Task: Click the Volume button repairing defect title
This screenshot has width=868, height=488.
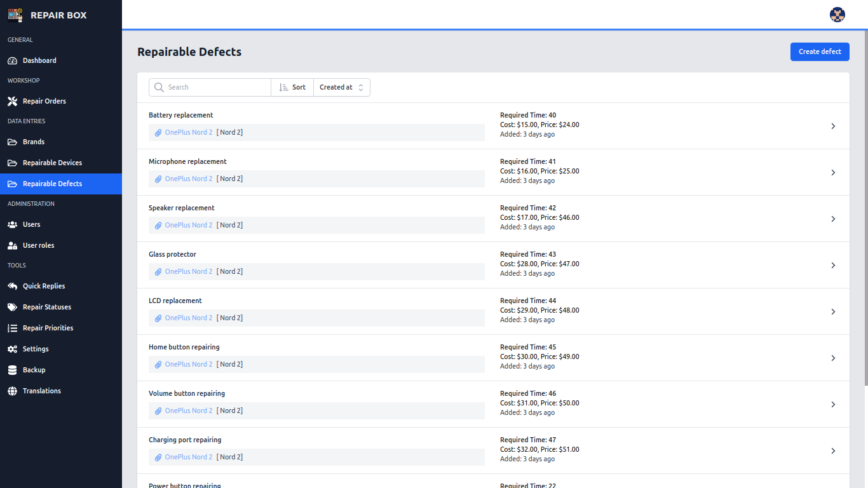Action: [187, 393]
